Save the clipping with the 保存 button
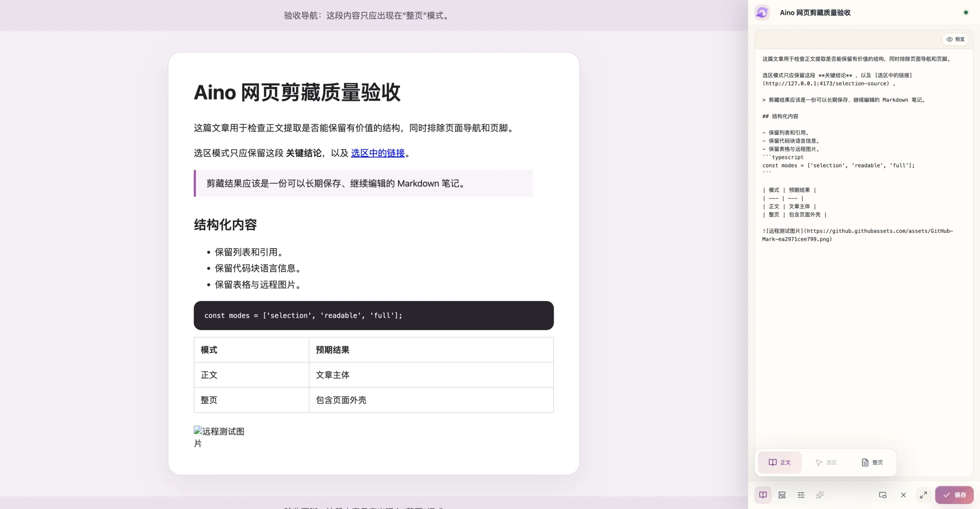Screen dimensions: 980x509 coord(955,495)
